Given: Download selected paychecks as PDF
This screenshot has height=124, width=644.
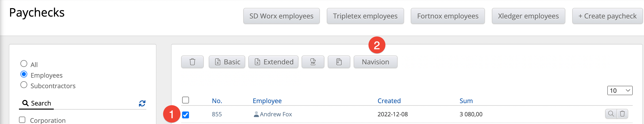Looking at the screenshot, I should [x=313, y=62].
